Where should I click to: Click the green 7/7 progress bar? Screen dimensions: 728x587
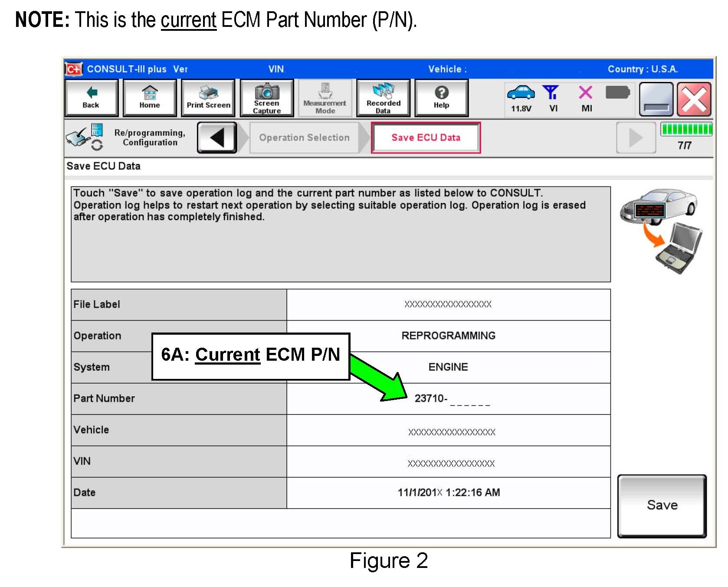click(x=686, y=129)
